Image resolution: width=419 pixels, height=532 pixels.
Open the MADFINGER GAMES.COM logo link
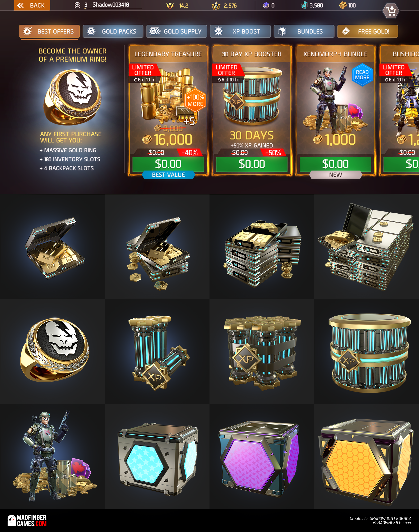click(27, 521)
